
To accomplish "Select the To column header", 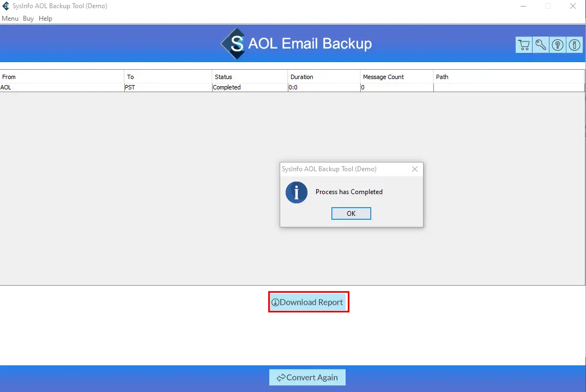I will coord(168,77).
